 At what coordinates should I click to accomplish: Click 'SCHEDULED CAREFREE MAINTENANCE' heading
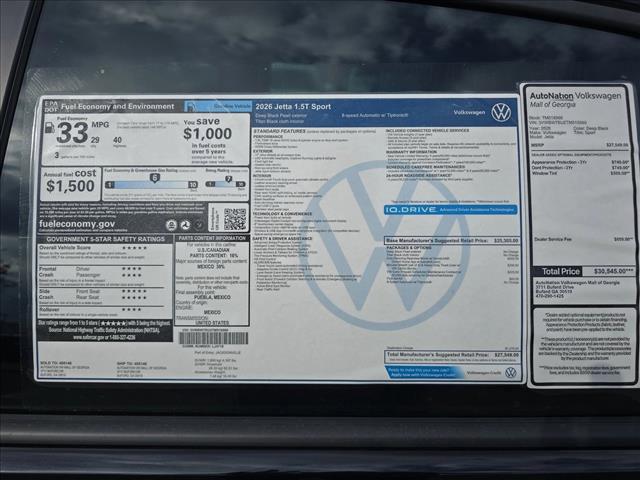425,167
